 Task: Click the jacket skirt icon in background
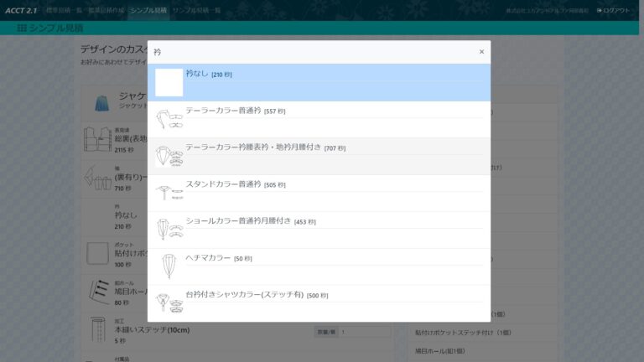tap(101, 103)
